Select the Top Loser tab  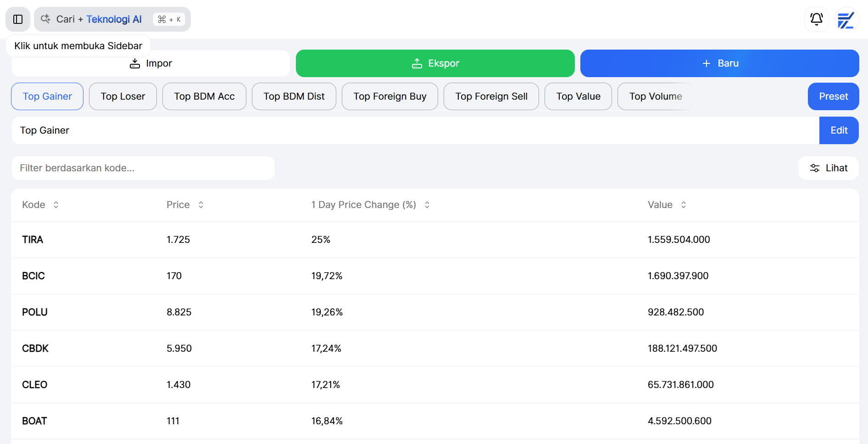(123, 96)
